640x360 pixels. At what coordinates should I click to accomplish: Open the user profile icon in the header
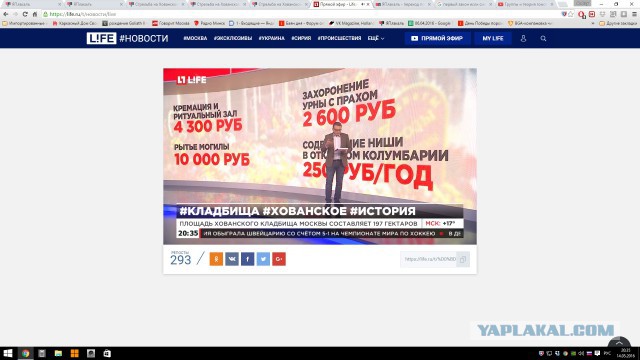click(x=523, y=38)
